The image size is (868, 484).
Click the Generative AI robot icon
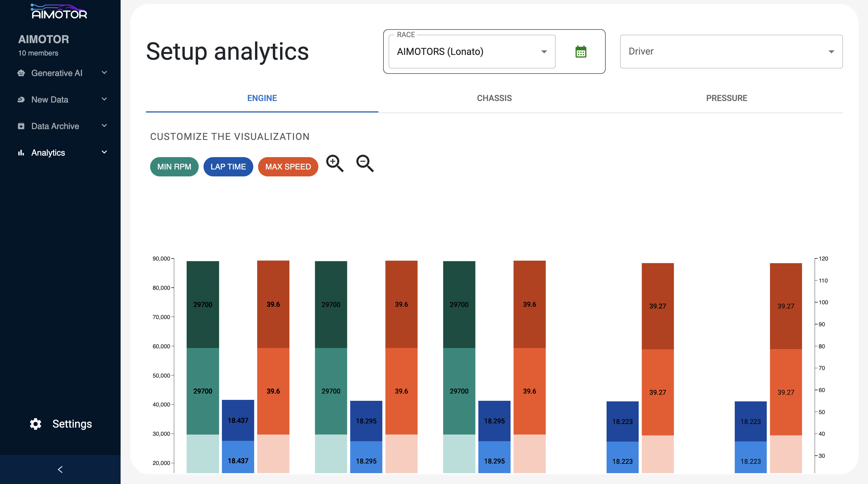pos(21,73)
